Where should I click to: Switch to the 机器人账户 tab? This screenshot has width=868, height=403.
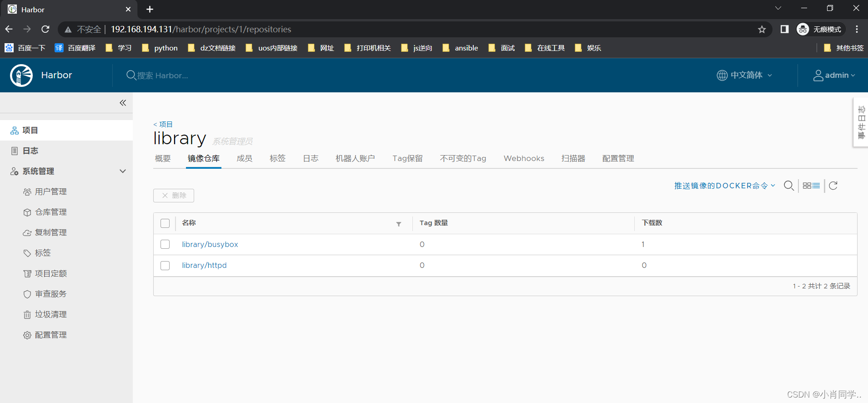point(355,158)
